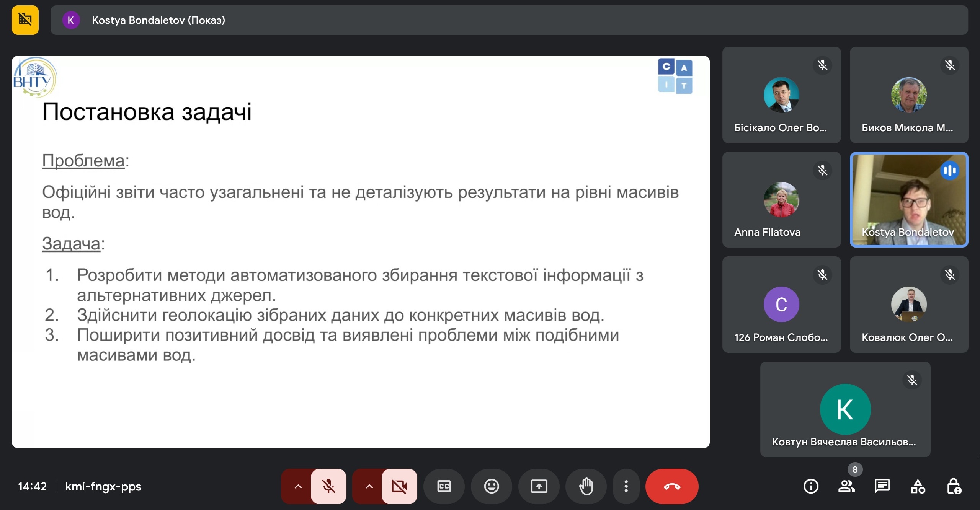Image resolution: width=980 pixels, height=510 pixels.
Task: Raise your hand
Action: point(586,486)
